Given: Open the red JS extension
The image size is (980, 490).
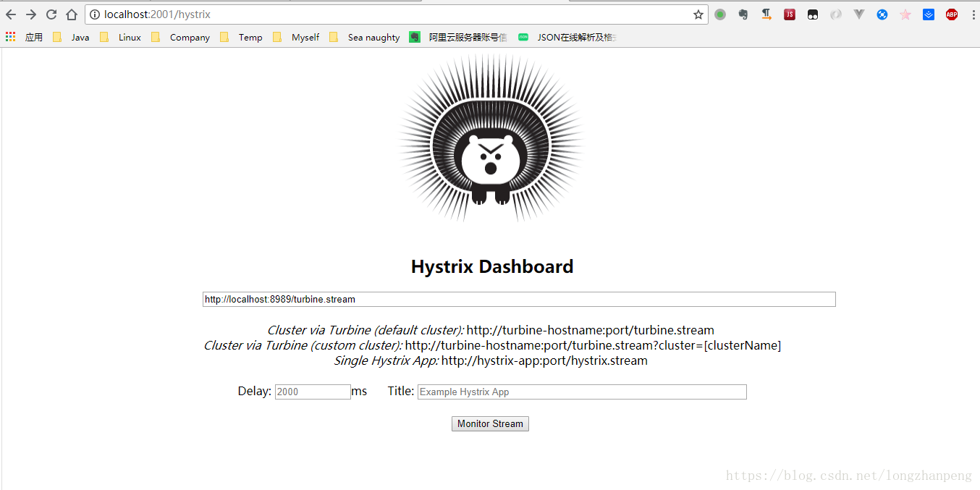Looking at the screenshot, I should click(x=790, y=14).
